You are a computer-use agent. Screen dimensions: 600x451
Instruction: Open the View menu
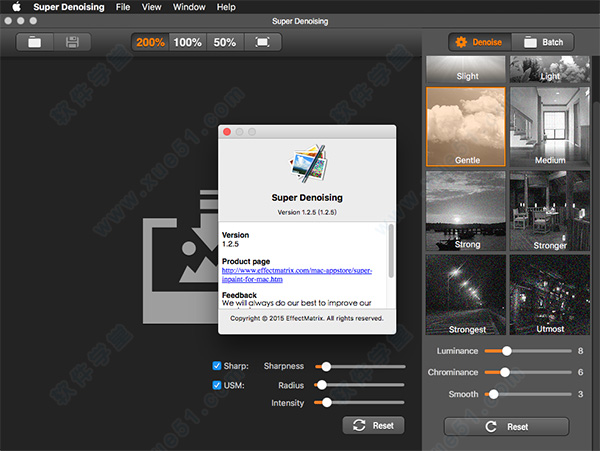click(x=152, y=7)
